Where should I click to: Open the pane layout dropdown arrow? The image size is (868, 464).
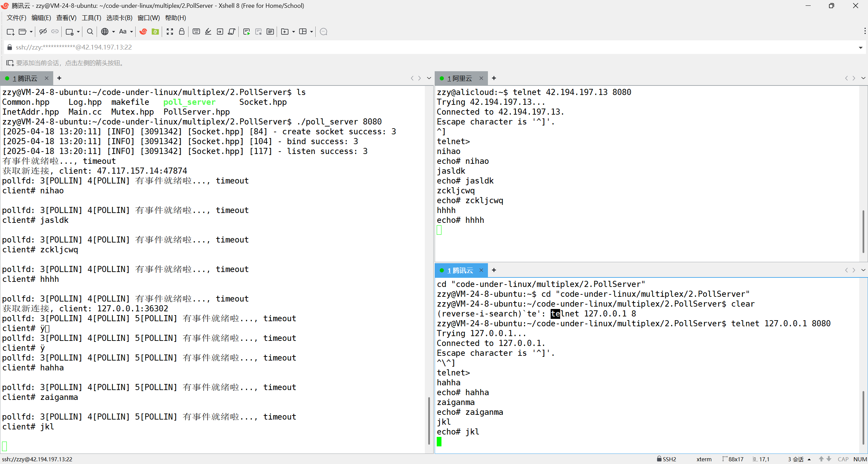pyautogui.click(x=311, y=32)
